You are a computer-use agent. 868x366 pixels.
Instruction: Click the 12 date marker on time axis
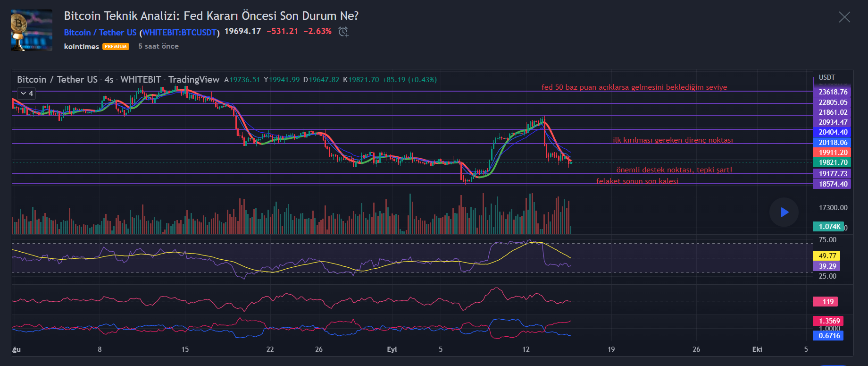pyautogui.click(x=526, y=349)
